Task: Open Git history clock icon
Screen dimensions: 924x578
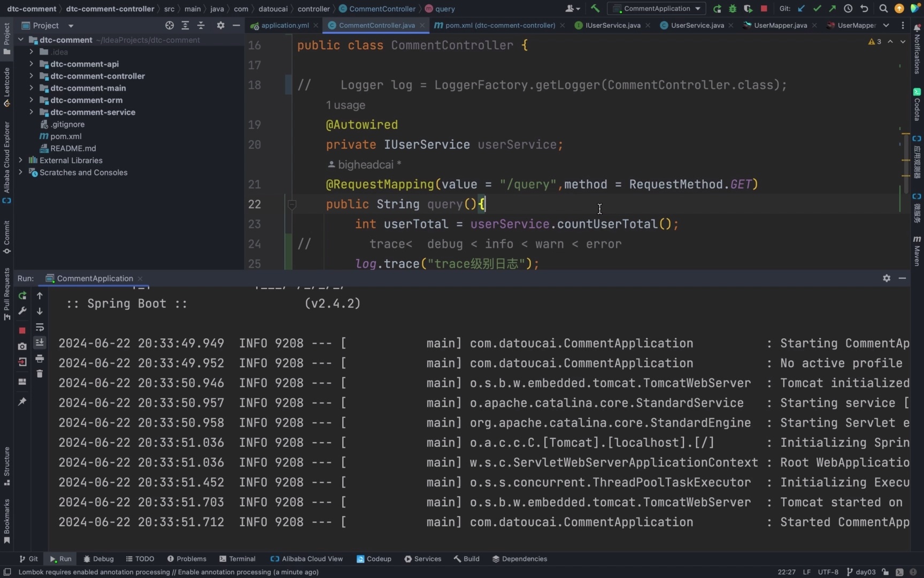Action: click(x=848, y=9)
